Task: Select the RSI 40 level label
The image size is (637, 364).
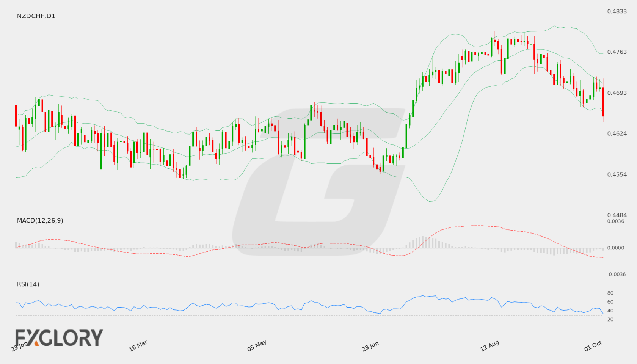Action: click(x=610, y=311)
